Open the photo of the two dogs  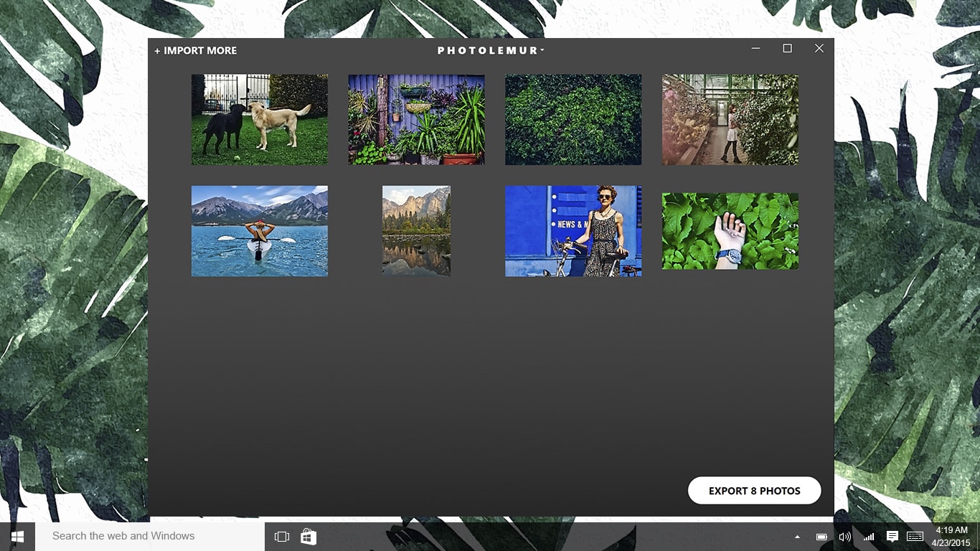click(x=260, y=119)
